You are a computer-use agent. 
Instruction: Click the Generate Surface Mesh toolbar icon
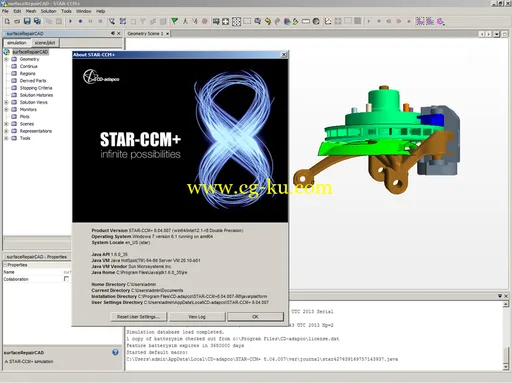tap(123, 21)
